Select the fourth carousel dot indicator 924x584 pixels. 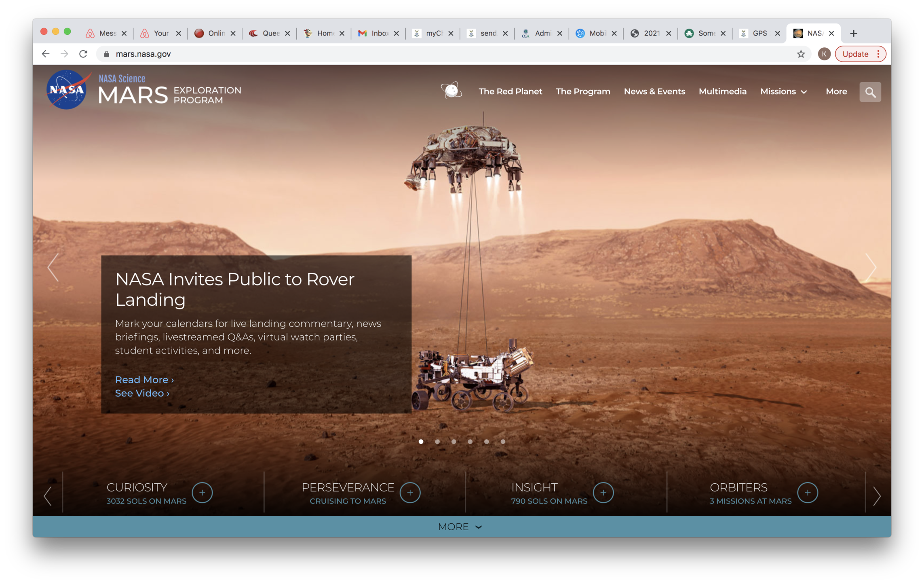coord(470,442)
